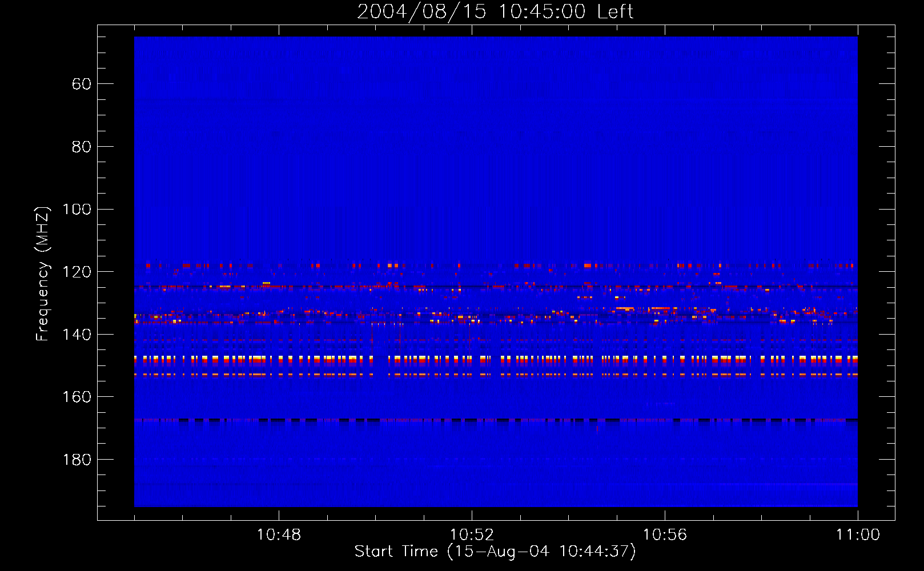Click the frequency tick label 80
The width and height of the screenshot is (924, 571).
[x=82, y=147]
